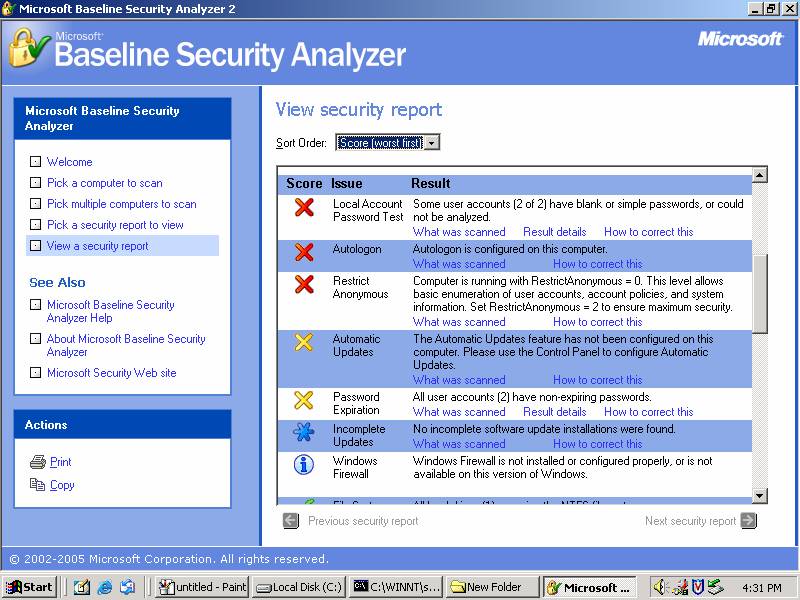Open Result details for Local Account Password Test
Screen dimensions: 800x600
[554, 232]
